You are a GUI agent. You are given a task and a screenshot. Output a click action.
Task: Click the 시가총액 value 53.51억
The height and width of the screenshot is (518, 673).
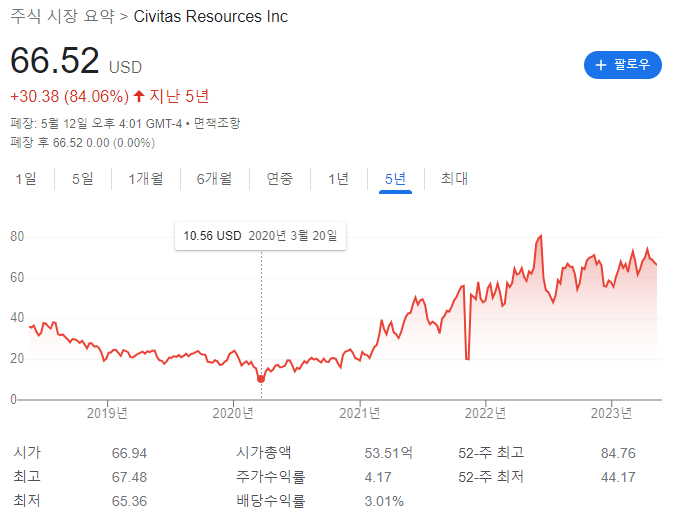pos(388,453)
